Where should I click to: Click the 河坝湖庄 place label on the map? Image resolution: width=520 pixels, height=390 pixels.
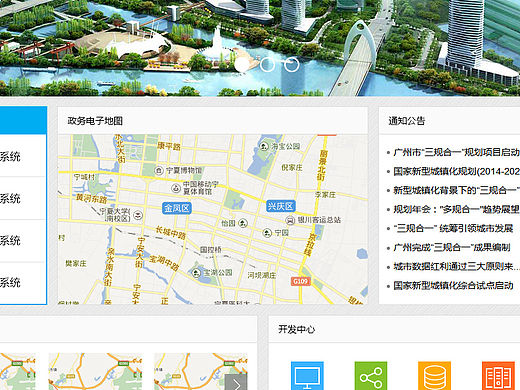click(262, 275)
